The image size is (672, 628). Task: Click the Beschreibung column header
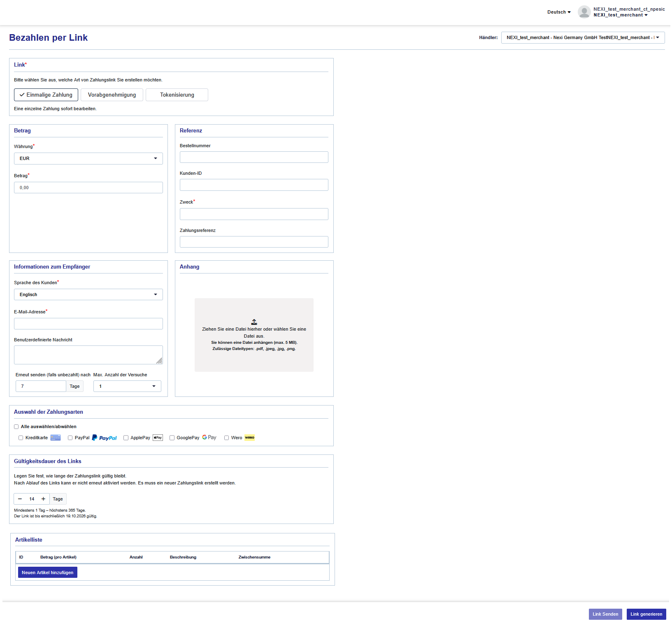pos(183,557)
